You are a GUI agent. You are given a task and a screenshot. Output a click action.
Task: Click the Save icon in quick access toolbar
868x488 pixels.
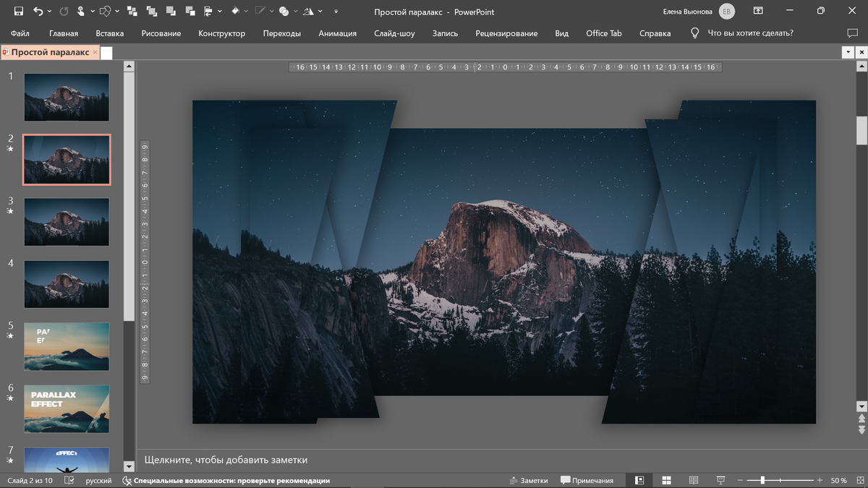18,12
